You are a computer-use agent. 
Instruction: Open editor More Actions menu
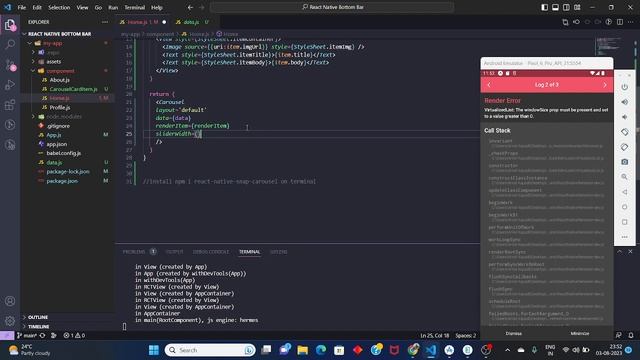pos(631,22)
